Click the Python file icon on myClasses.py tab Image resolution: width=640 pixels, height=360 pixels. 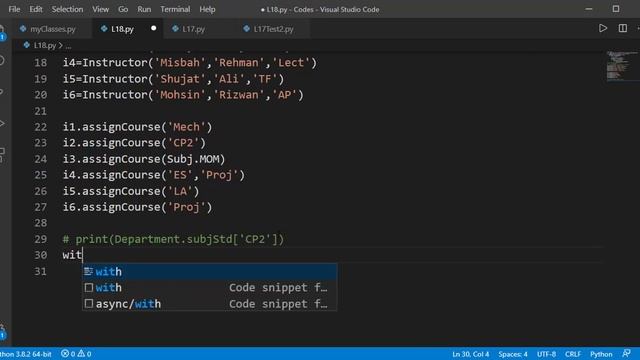pyautogui.click(x=23, y=29)
